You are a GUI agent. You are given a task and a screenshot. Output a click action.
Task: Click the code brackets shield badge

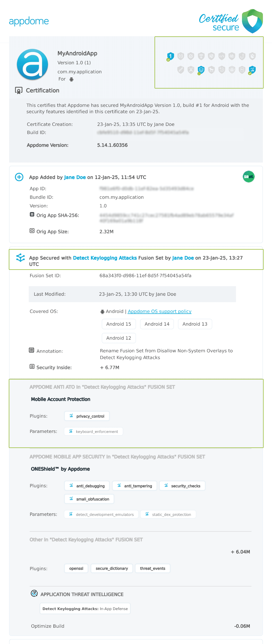222,56
